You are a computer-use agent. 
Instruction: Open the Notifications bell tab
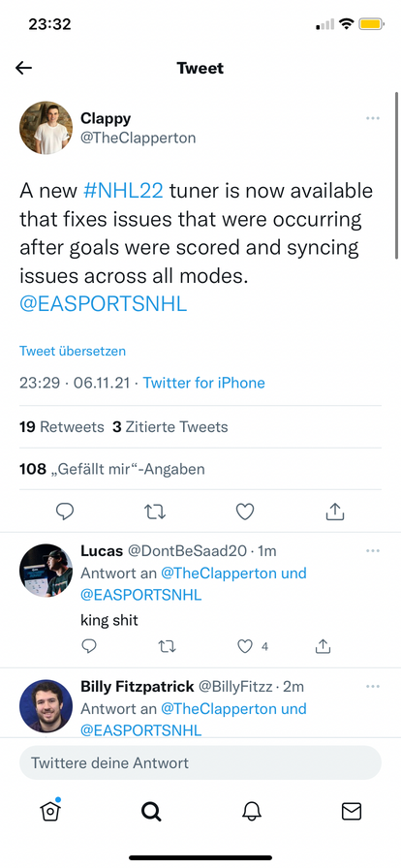point(252,811)
